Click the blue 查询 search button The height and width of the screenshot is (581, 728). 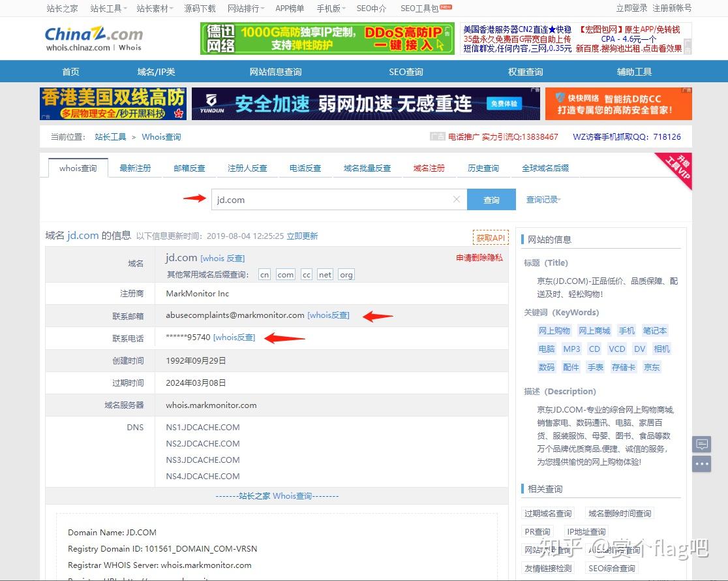(491, 199)
